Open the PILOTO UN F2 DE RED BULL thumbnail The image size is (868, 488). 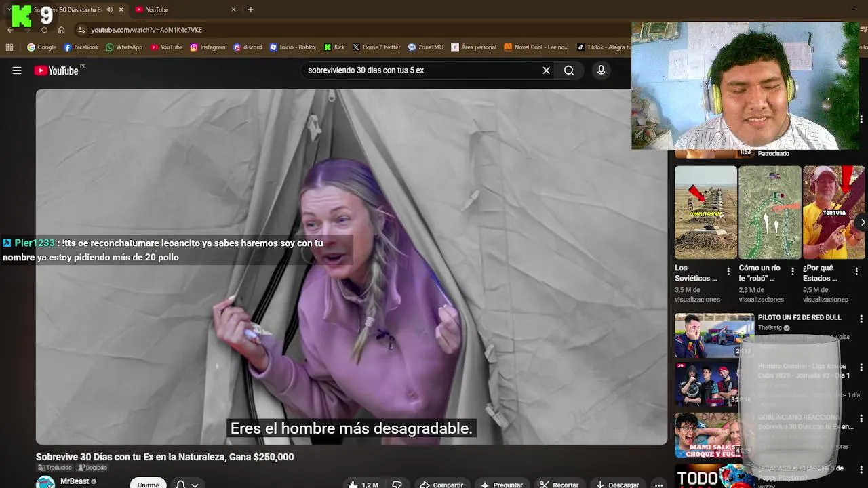click(714, 335)
